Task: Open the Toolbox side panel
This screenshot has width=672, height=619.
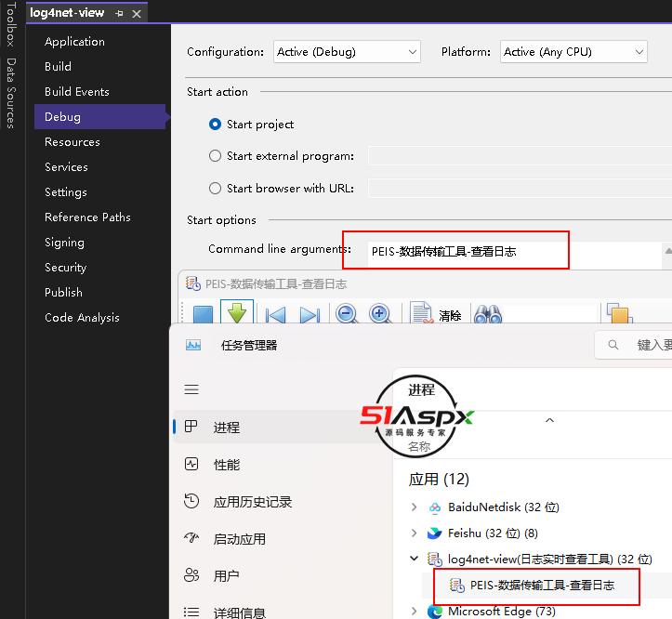Action: [x=11, y=24]
